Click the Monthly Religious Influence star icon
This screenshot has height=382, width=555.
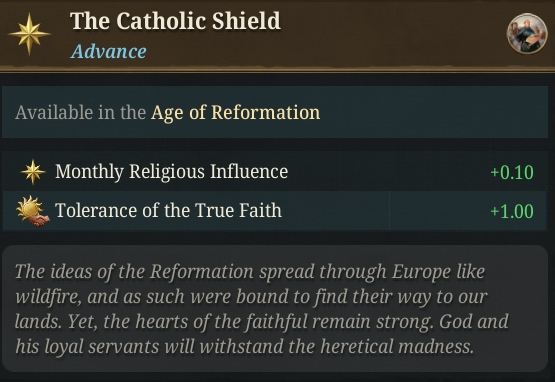pos(33,172)
